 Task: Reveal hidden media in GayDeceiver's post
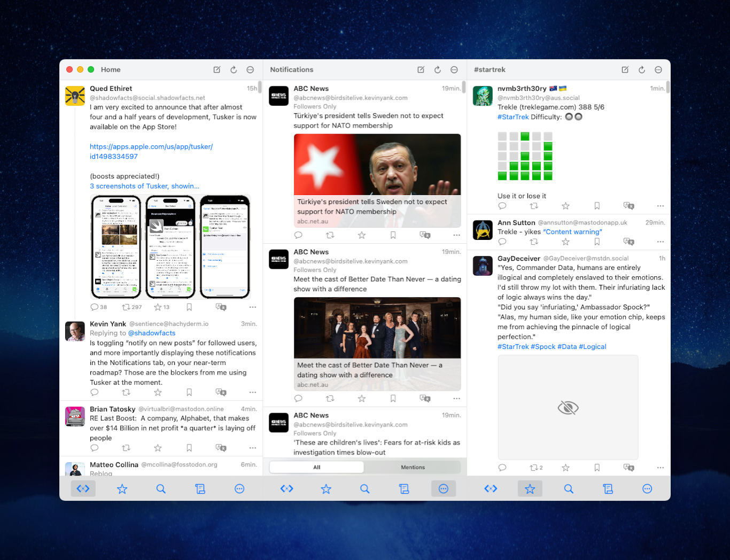point(568,408)
